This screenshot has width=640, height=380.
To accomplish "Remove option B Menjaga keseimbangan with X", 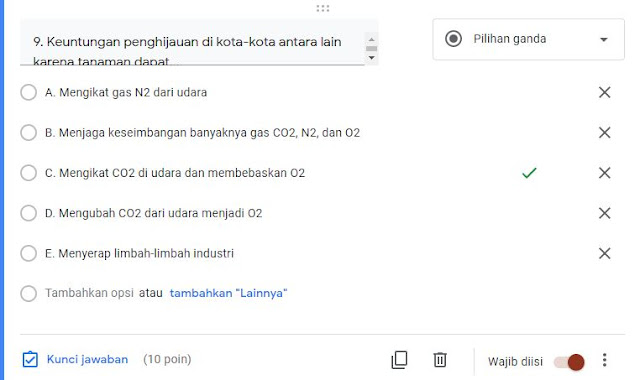I will click(x=604, y=133).
